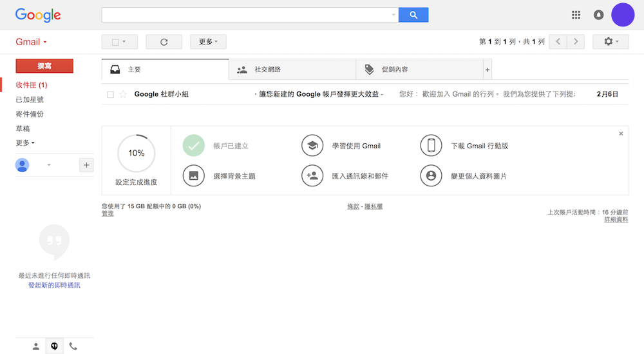The width and height of the screenshot is (644, 354).
Task: Switch to the 社交網路 tab
Action: coord(292,70)
